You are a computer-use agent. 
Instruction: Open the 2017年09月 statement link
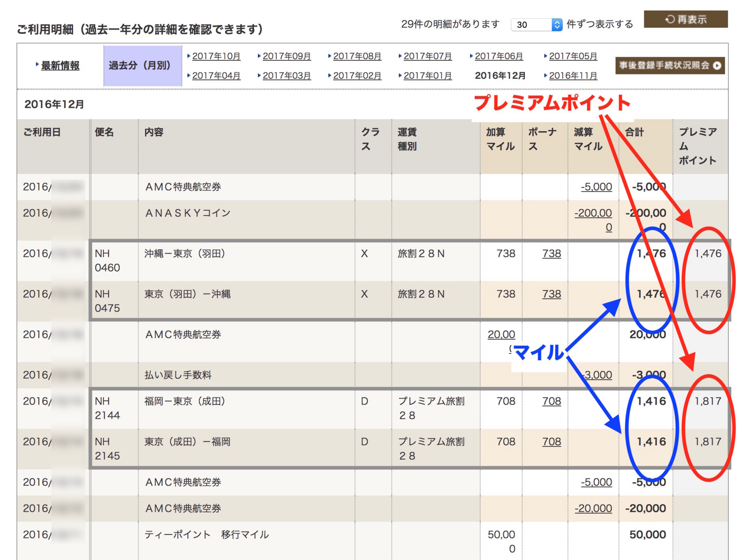point(286,56)
